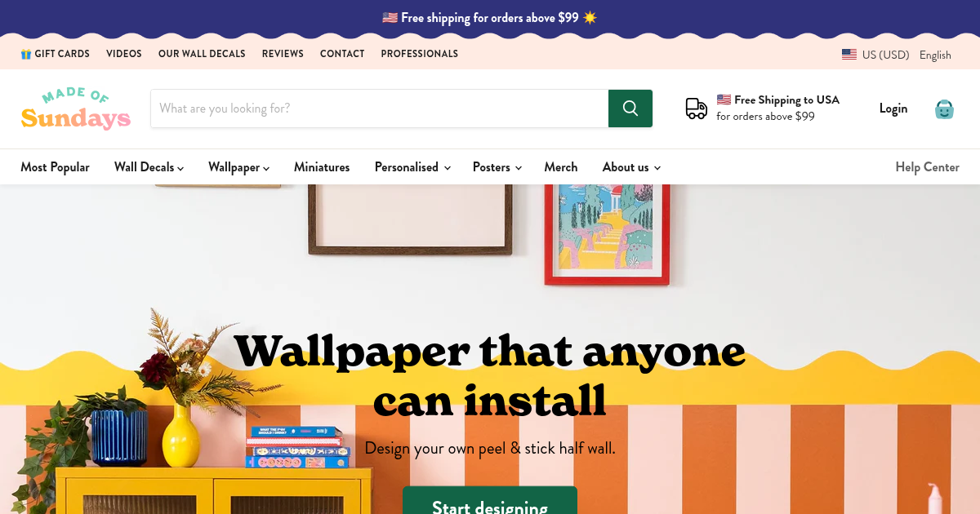Expand the Wall Decals menu

[149, 167]
